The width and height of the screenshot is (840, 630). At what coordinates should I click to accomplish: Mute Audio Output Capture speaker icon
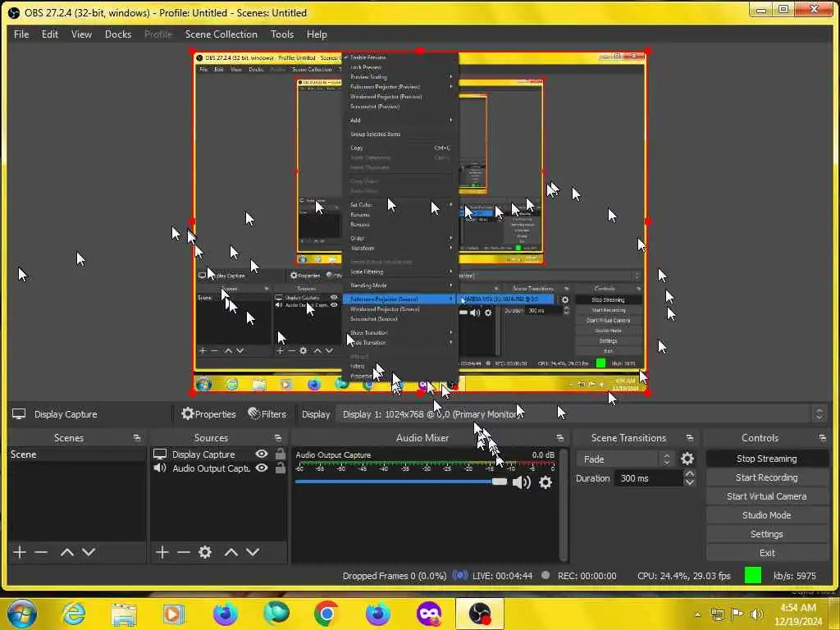coord(521,482)
